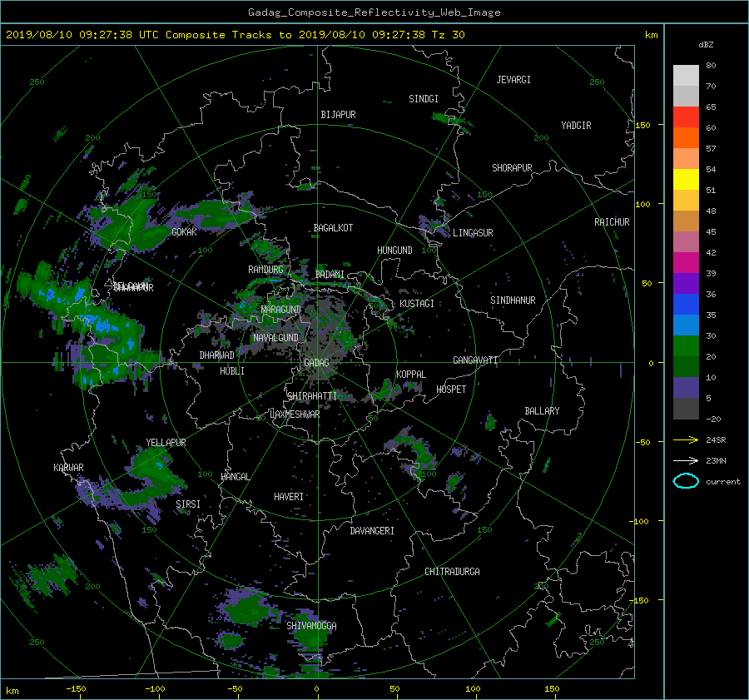This screenshot has height=700, width=749.
Task: Click the CHITRADURGA city label
Action: coord(452,572)
